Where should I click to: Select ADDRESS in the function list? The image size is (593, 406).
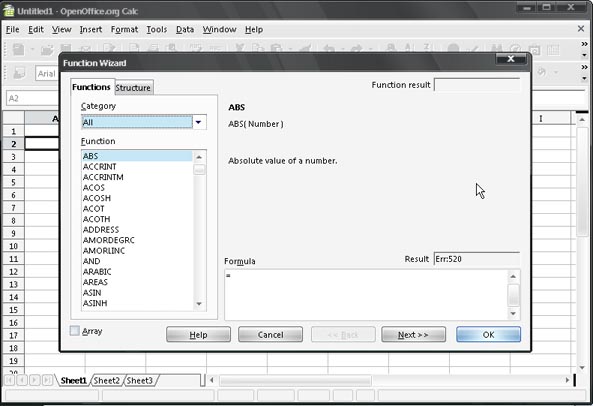[137, 229]
